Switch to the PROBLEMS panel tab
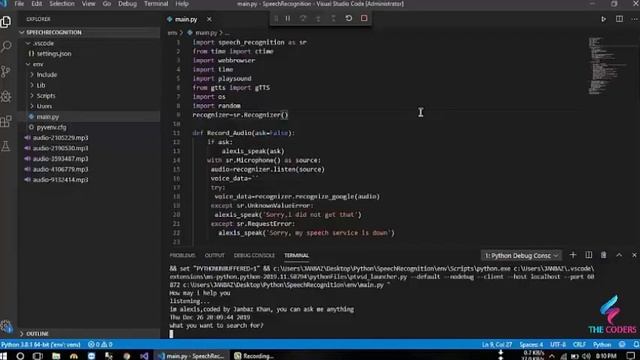Viewport: 640px width, 360px height. 182,256
